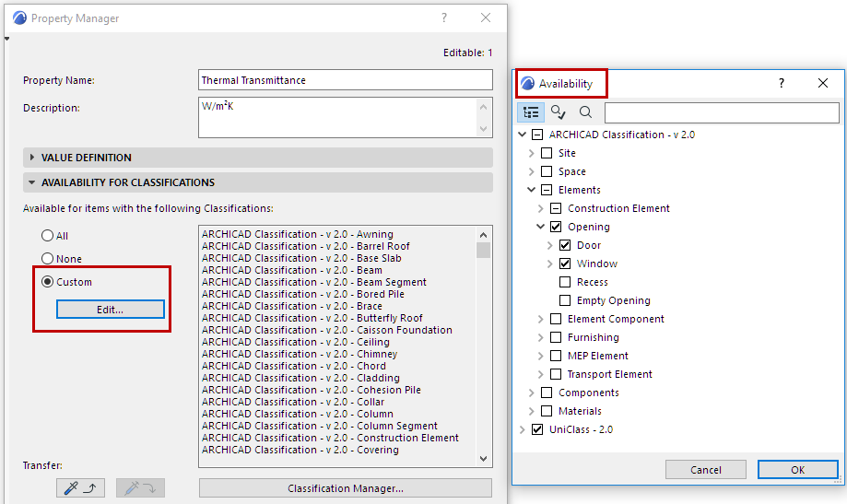Collapse the ARCHICAD Classification - v 2.0 tree node
This screenshot has width=847, height=504.
click(523, 135)
